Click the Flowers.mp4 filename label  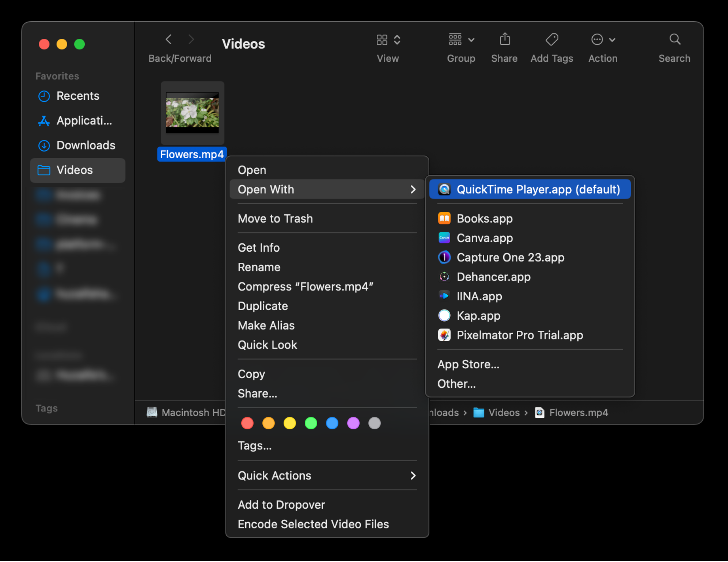(192, 154)
